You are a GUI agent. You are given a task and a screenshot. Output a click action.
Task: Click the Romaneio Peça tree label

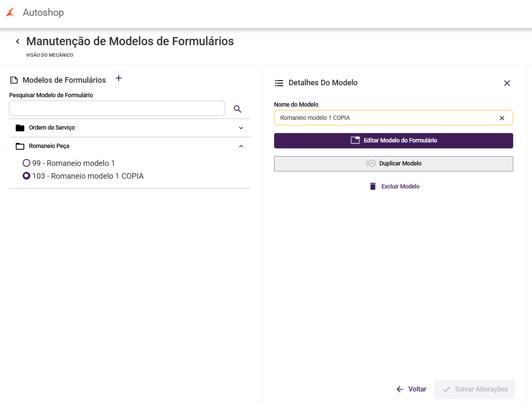pos(49,146)
